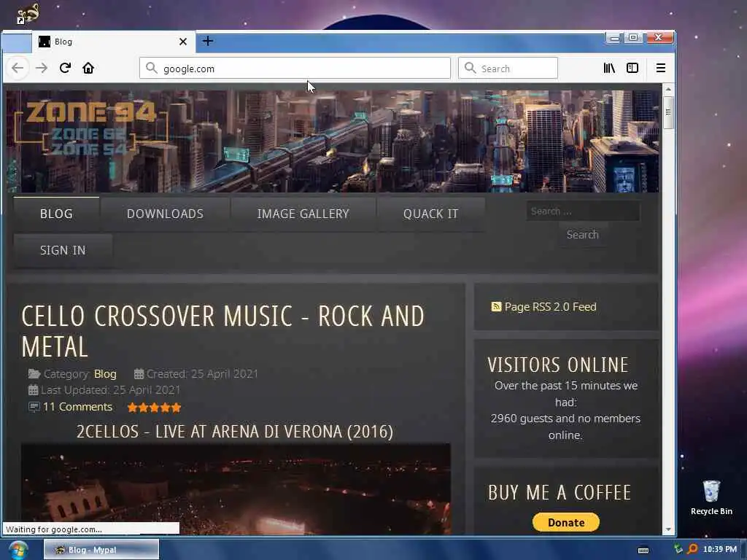
Task: Click the vertical scrollbar thumb
Action: coord(668,112)
